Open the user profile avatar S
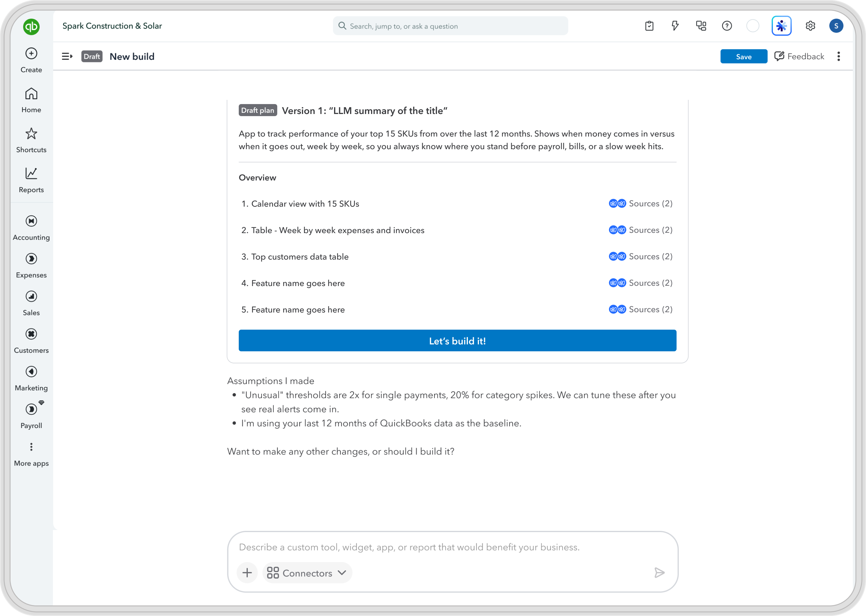Viewport: 866px width, 616px height. tap(836, 26)
